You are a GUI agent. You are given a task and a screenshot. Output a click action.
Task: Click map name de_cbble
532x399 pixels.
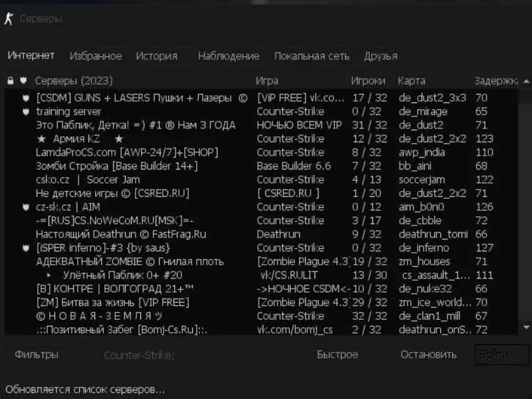point(420,221)
